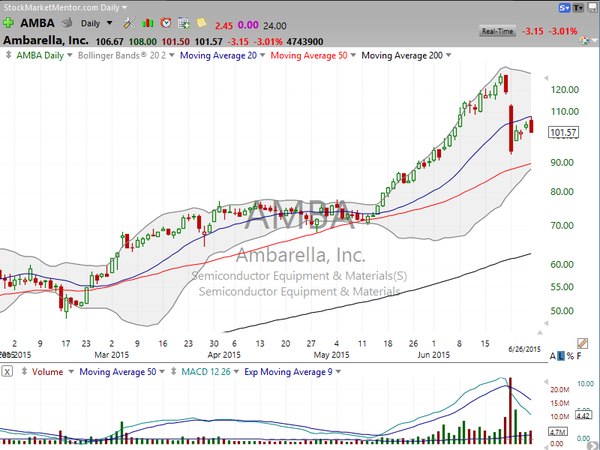Click the gray triangle at price scale bottom

pos(546,323)
